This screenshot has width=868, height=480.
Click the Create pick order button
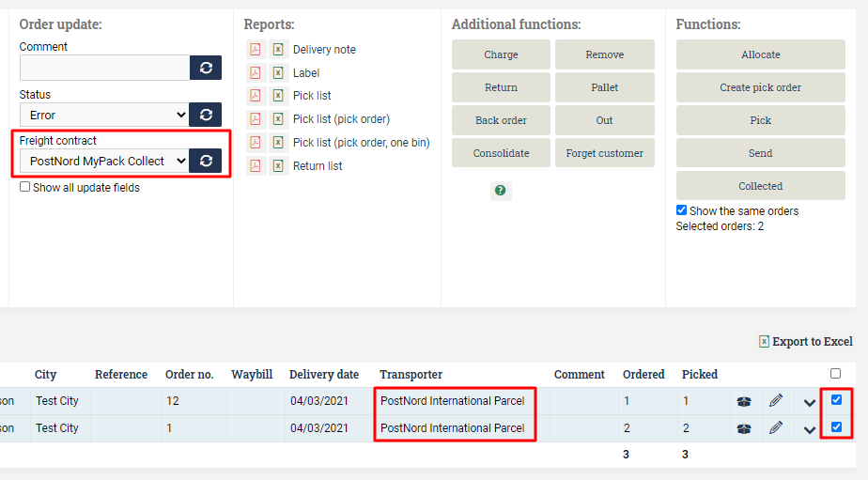point(761,87)
